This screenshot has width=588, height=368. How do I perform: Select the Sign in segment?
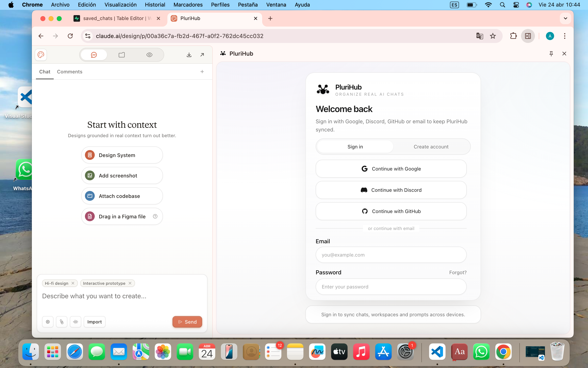coord(355,147)
